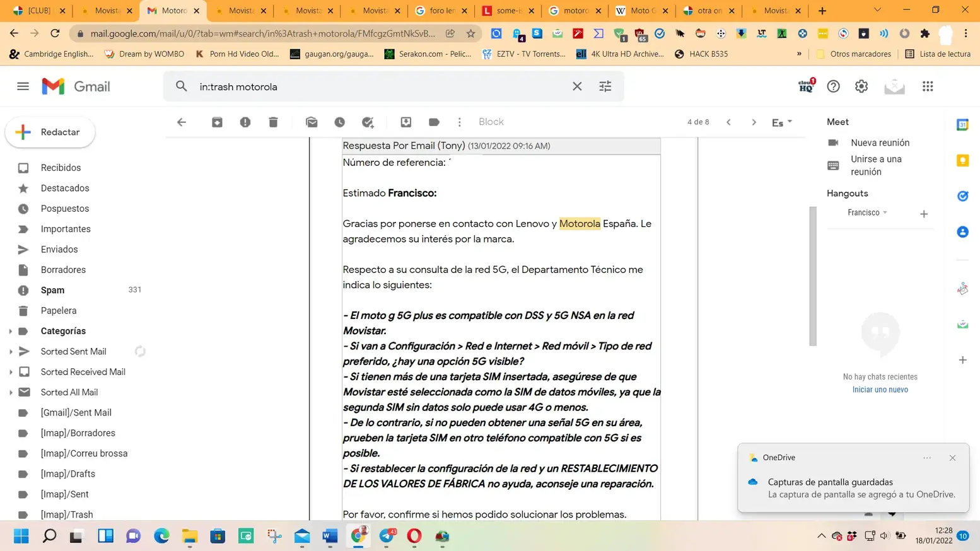This screenshot has width=980, height=551.
Task: Expand the Categorías section
Action: (10, 331)
